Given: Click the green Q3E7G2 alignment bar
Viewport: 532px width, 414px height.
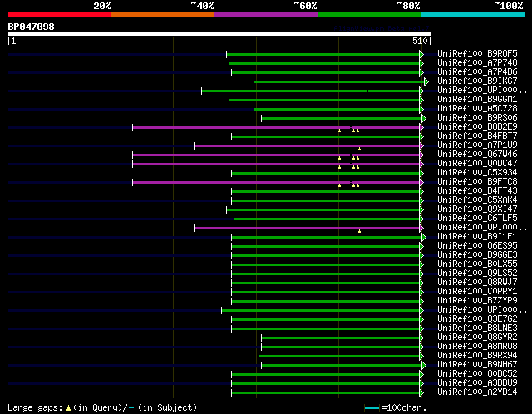Looking at the screenshot, I should coord(325,320).
